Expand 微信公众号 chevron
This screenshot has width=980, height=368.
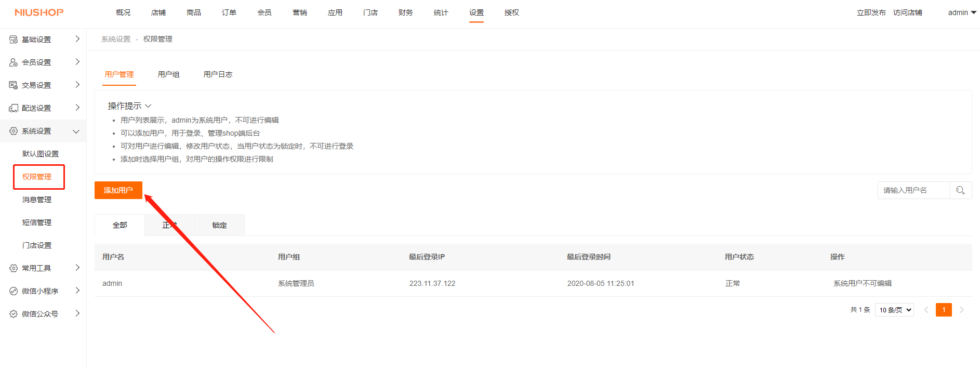(77, 313)
